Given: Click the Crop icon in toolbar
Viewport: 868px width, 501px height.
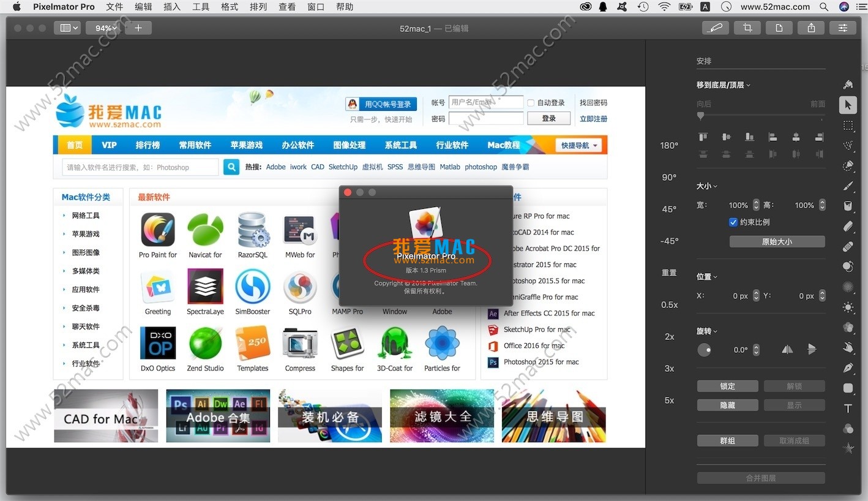Looking at the screenshot, I should 747,28.
